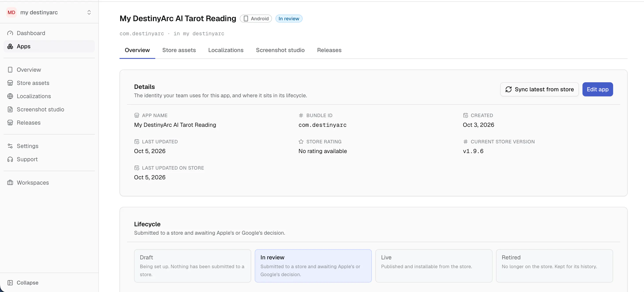Click the Last Updated On Store calendar icon
This screenshot has width=644, height=292.
pos(137,168)
